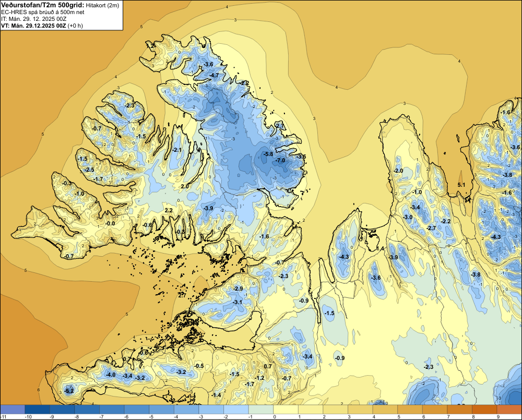Select the 'IT: Mán. 29. 12. 2025 00Z' line
The image size is (522, 420).
coord(33,19)
